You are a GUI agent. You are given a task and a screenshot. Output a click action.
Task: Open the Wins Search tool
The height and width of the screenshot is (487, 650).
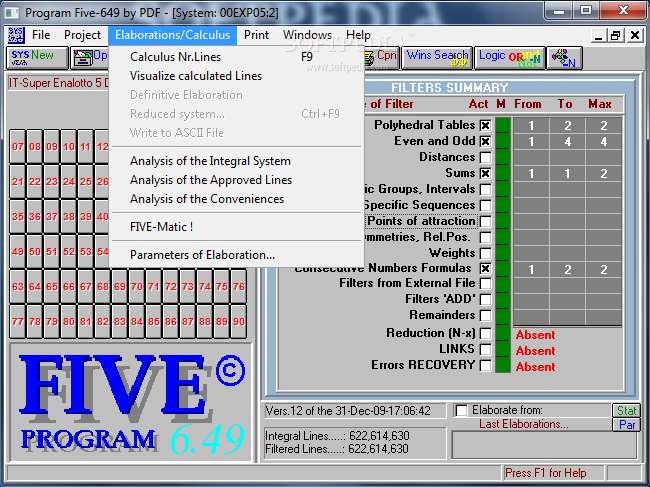point(437,57)
